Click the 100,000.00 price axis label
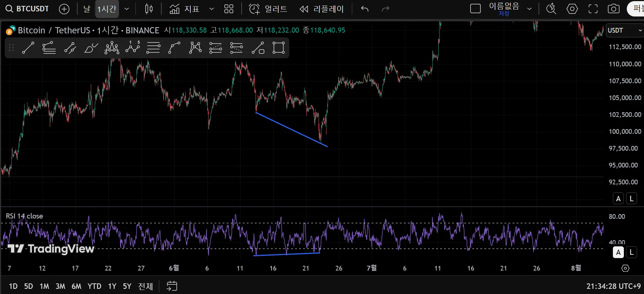The height and width of the screenshot is (294, 644). (x=625, y=132)
